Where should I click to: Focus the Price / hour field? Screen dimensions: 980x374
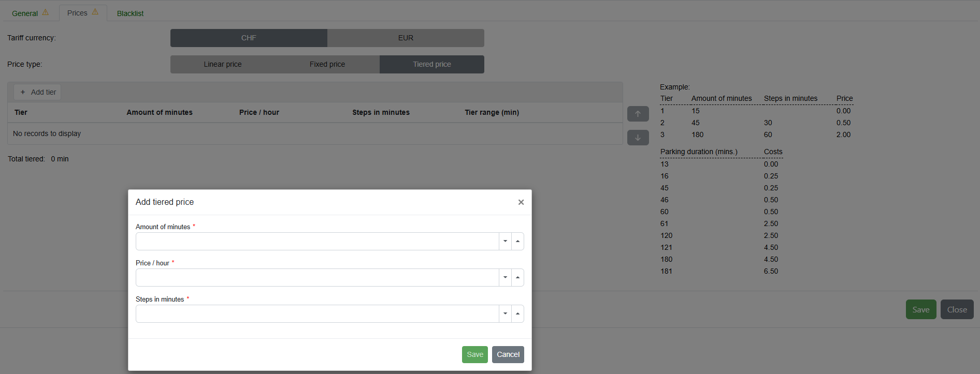(317, 277)
